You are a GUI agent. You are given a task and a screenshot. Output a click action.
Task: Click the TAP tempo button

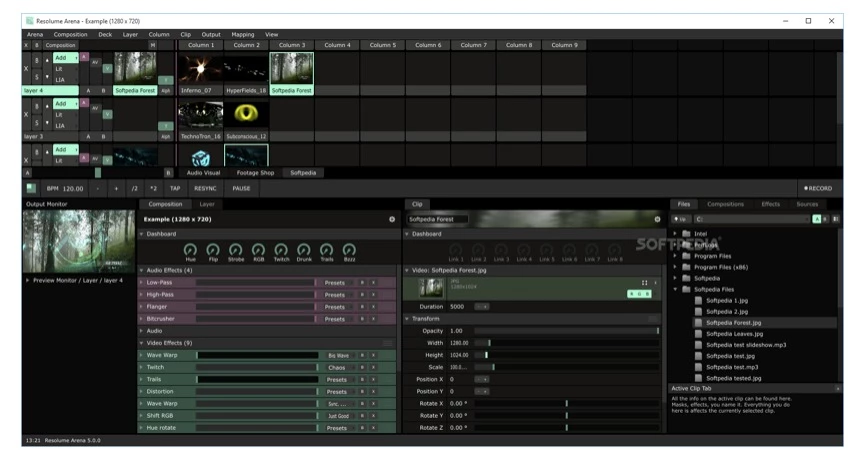[x=174, y=189]
